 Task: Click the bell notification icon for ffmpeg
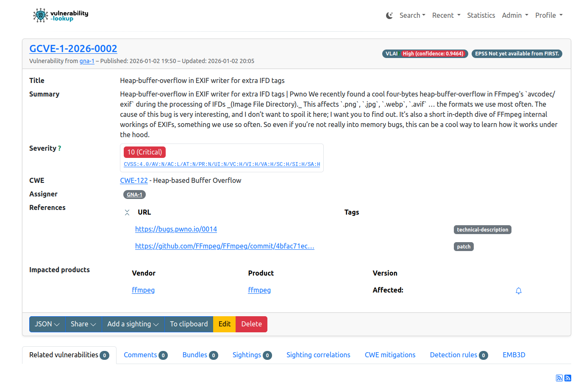click(518, 291)
